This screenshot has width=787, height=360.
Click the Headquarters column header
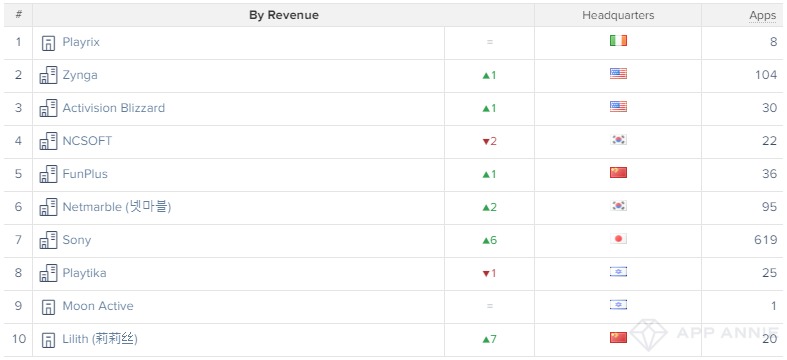tap(618, 15)
